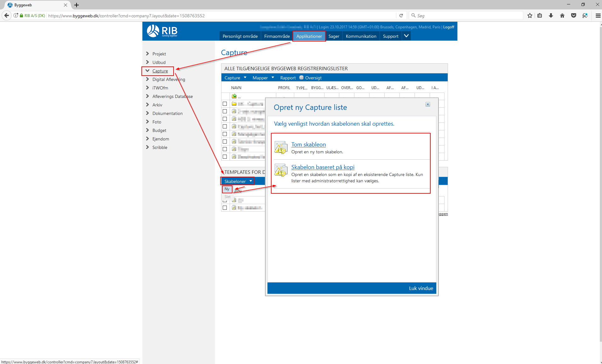Open the Skabeloner dropdown menu
602x364 pixels.
click(238, 181)
